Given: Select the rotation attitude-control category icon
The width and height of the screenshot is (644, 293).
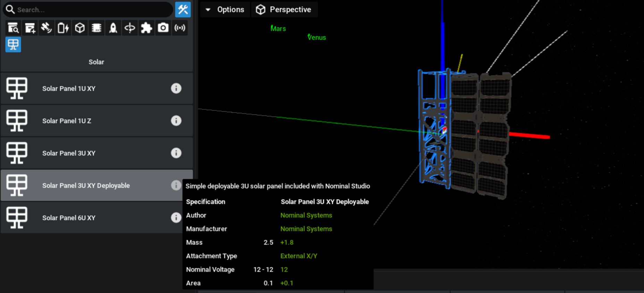Looking at the screenshot, I should click(x=130, y=28).
